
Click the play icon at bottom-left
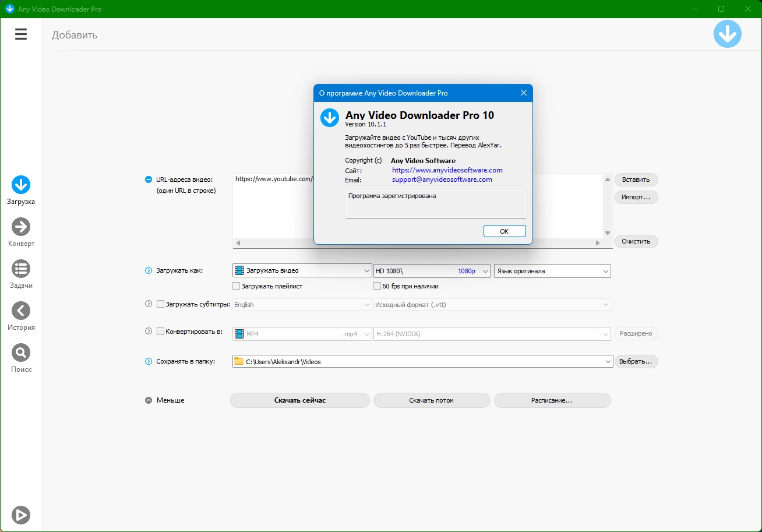tap(21, 515)
